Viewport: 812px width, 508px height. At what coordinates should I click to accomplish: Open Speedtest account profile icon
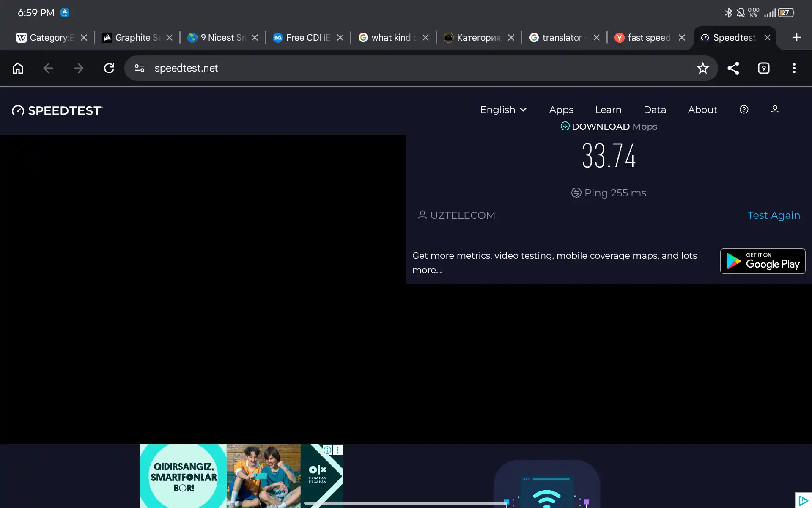point(775,110)
